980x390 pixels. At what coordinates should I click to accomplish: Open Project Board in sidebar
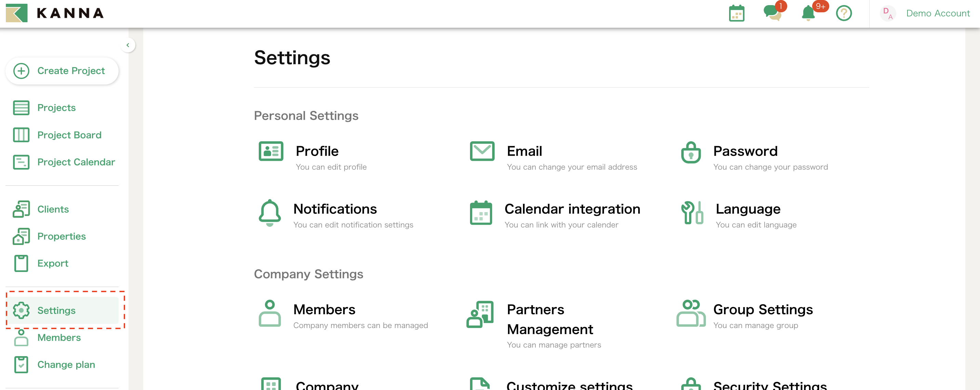(x=69, y=135)
